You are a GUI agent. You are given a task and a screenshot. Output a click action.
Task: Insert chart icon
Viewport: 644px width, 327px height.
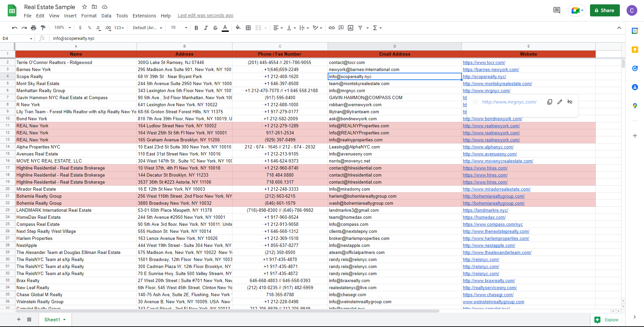[x=351, y=28]
